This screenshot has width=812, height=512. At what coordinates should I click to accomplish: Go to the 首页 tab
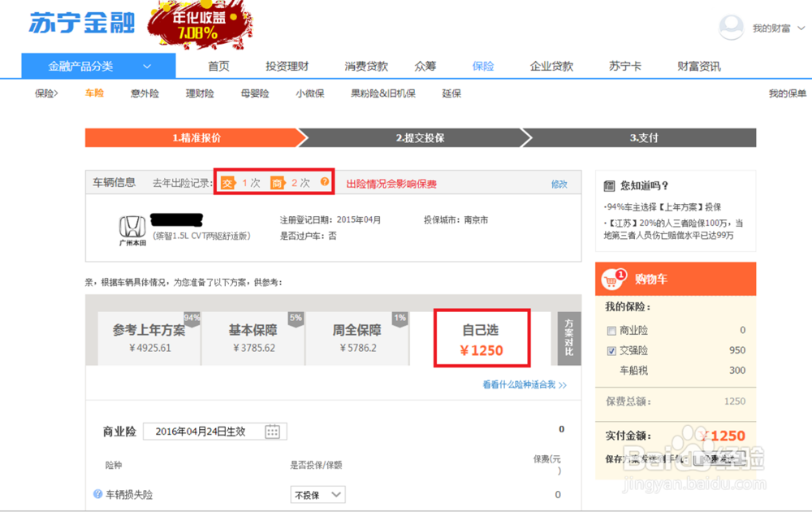(x=218, y=67)
